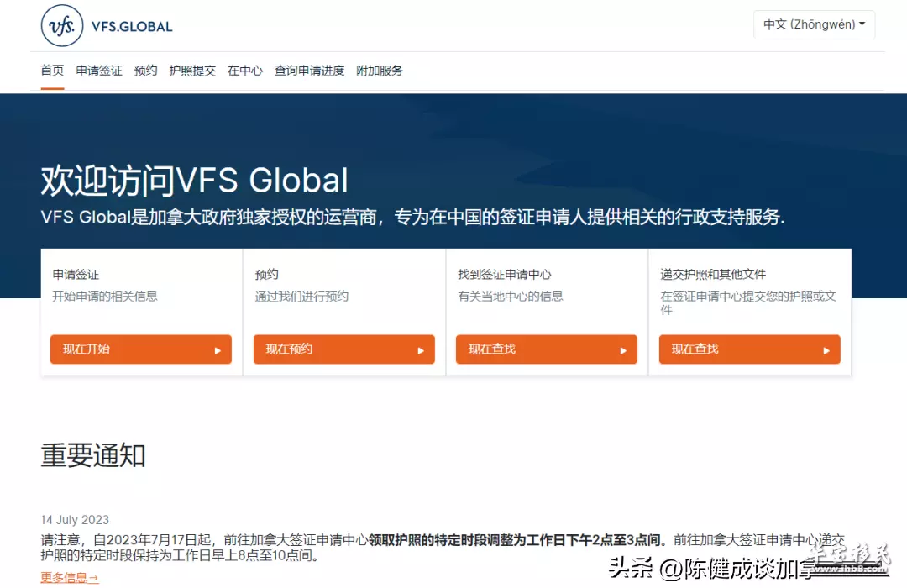Open the 申请签证 menu item
The height and width of the screenshot is (588, 907).
click(x=99, y=71)
